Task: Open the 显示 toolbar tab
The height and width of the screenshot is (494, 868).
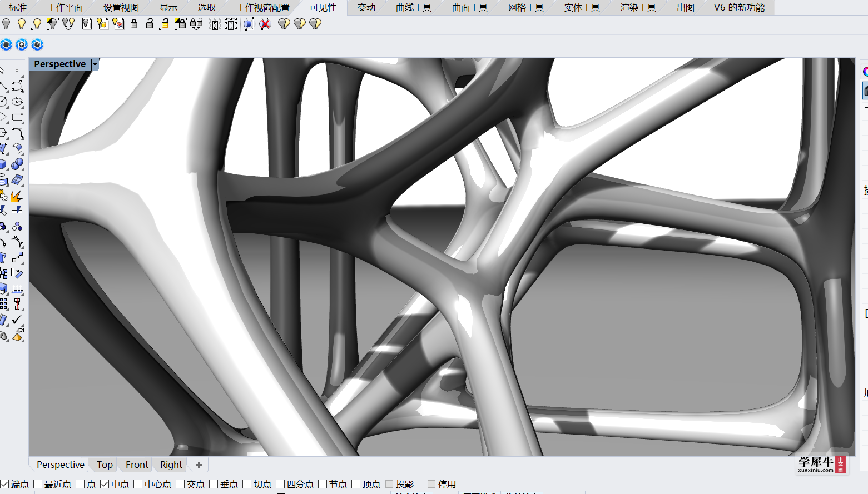Action: (x=168, y=7)
